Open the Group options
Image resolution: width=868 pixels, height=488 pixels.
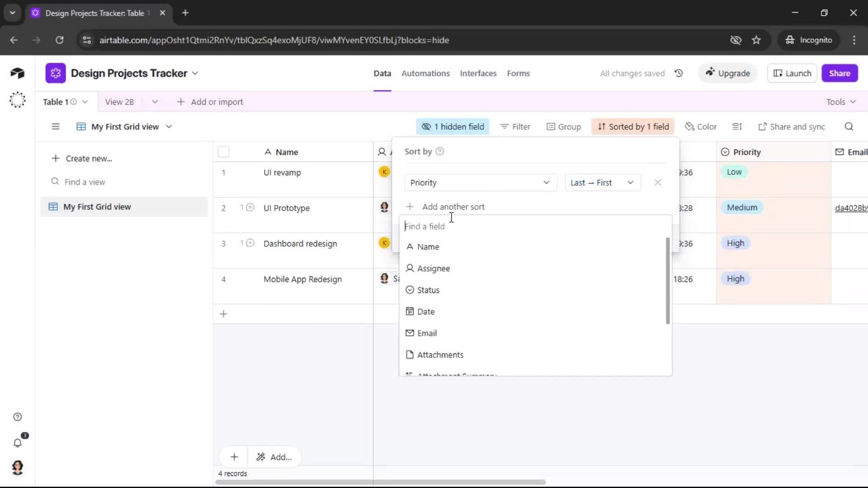coord(564,127)
